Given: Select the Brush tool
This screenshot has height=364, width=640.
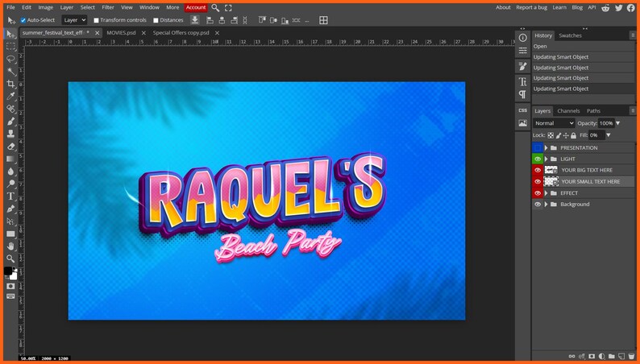Looking at the screenshot, I should [10, 122].
